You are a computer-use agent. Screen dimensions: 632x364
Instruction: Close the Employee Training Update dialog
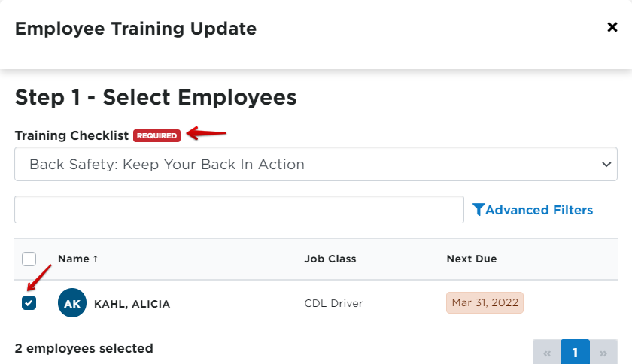click(612, 28)
